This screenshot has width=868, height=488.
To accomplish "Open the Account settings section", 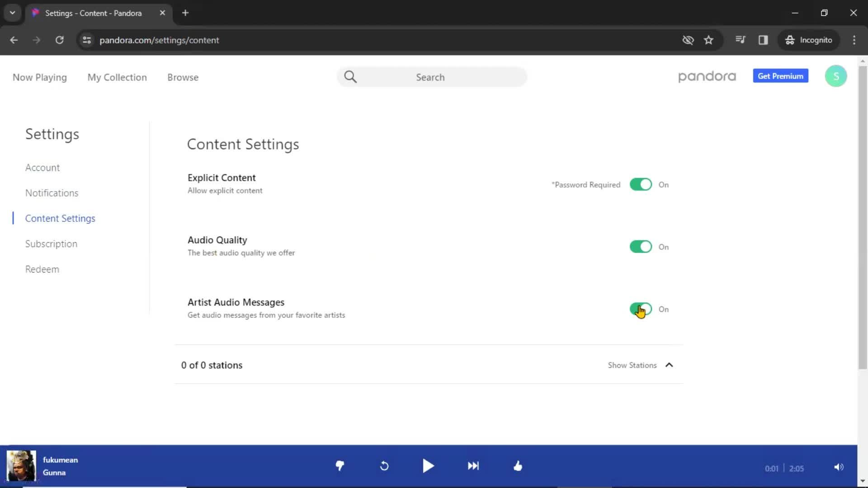I will [42, 168].
